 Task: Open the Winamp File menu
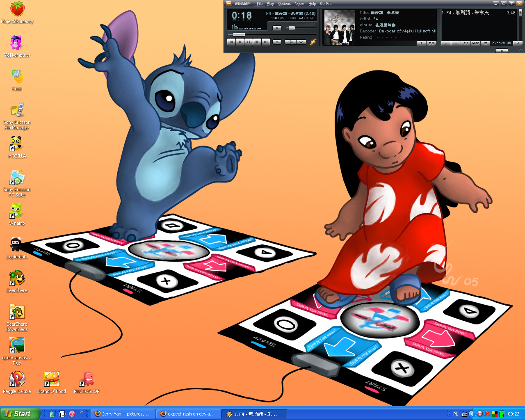pyautogui.click(x=260, y=4)
